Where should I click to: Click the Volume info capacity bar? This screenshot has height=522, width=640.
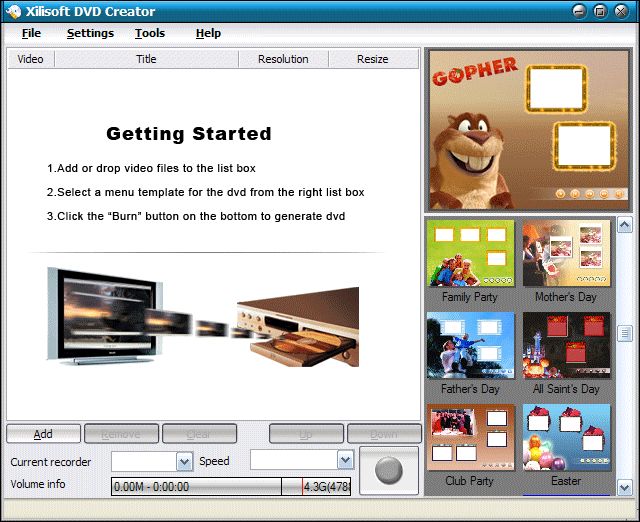230,486
